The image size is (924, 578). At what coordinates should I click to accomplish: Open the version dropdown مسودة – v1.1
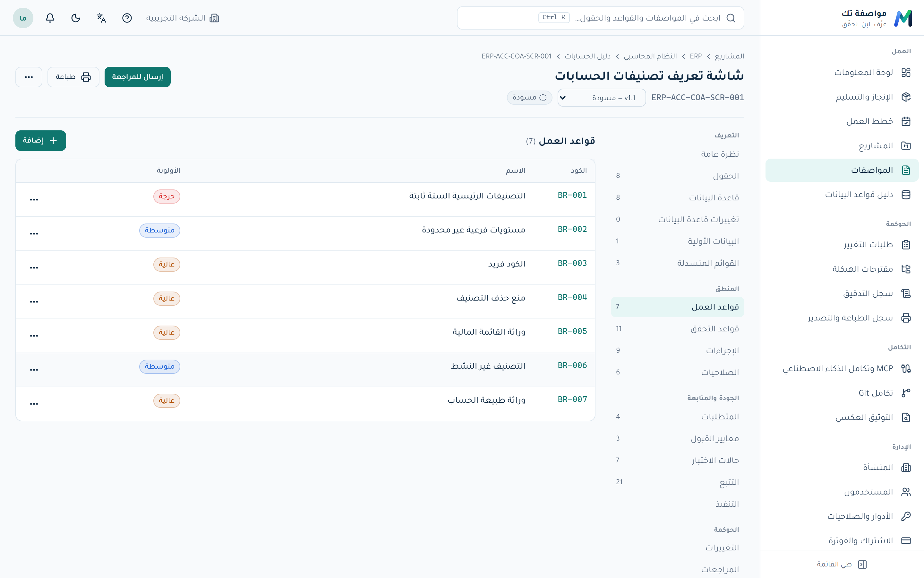tap(601, 98)
